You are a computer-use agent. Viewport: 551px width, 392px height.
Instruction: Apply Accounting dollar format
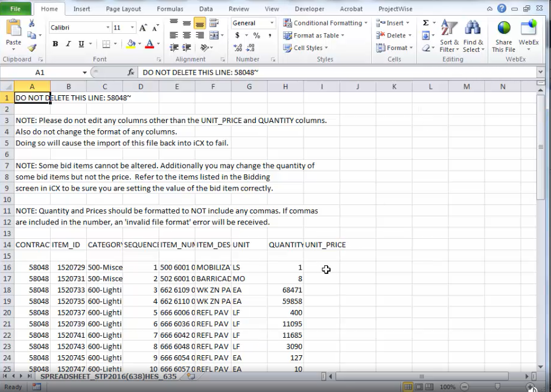click(x=238, y=35)
